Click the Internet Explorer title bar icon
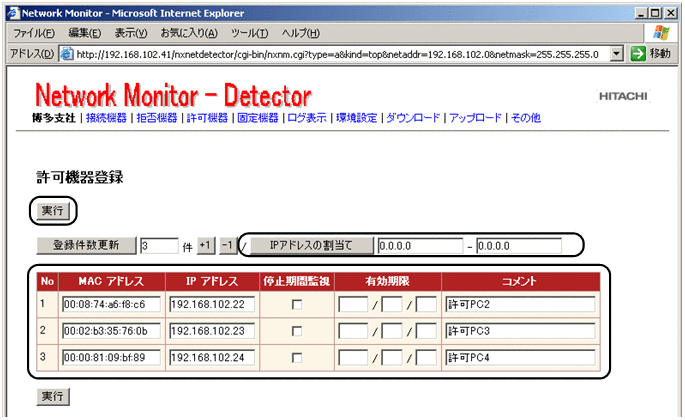The height and width of the screenshot is (420, 685). [14, 13]
